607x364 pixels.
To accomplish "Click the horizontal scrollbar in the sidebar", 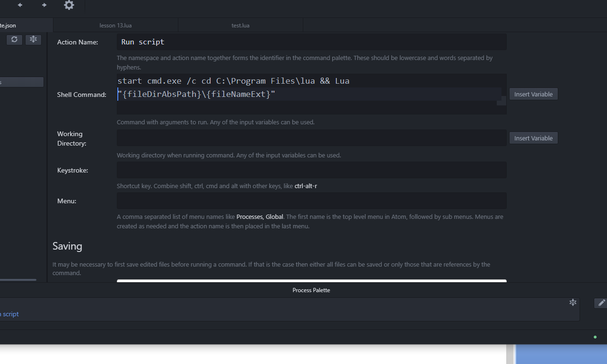I will click(x=19, y=279).
